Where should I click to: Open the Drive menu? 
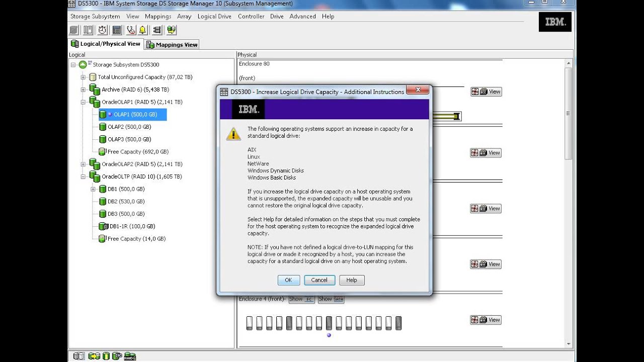click(x=277, y=16)
